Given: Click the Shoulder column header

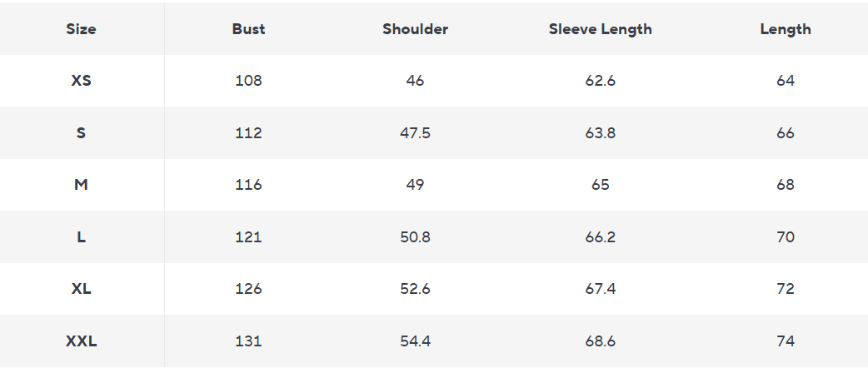Looking at the screenshot, I should 415,29.
